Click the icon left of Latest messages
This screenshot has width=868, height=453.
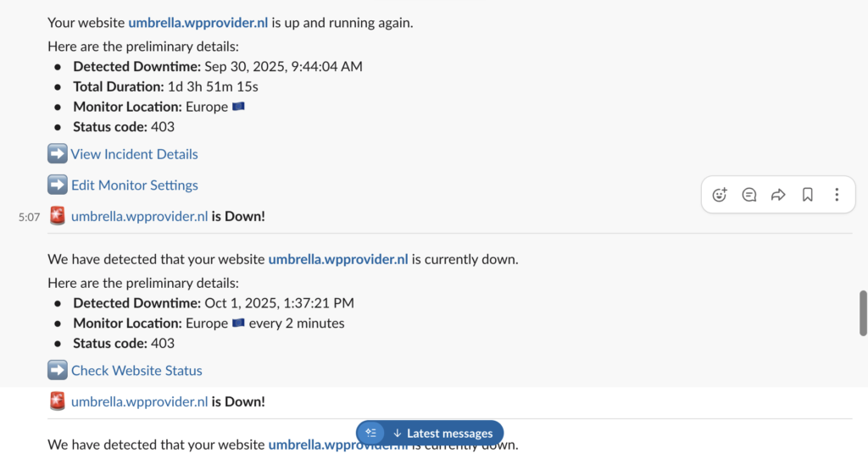pyautogui.click(x=370, y=434)
